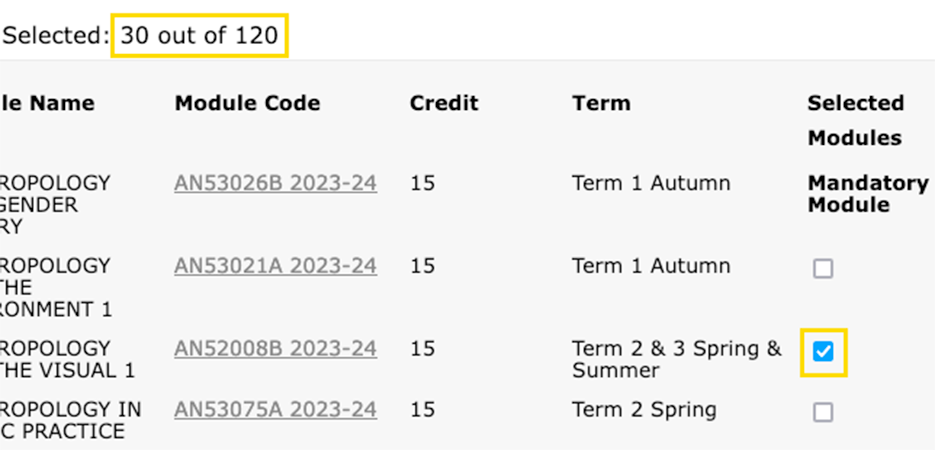Click the Mandatory Module label

[868, 194]
